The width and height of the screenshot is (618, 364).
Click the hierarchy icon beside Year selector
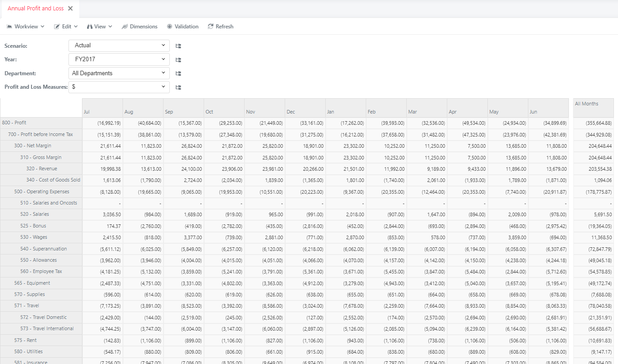(178, 59)
